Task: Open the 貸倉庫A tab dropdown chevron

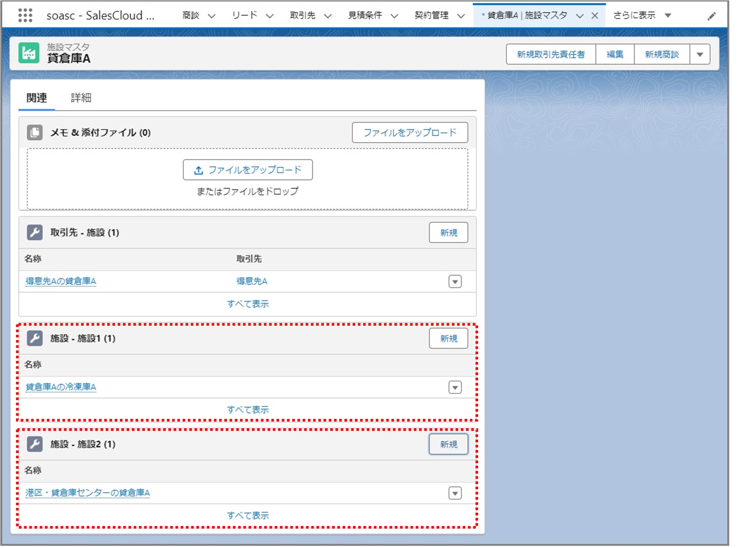Action: click(580, 16)
